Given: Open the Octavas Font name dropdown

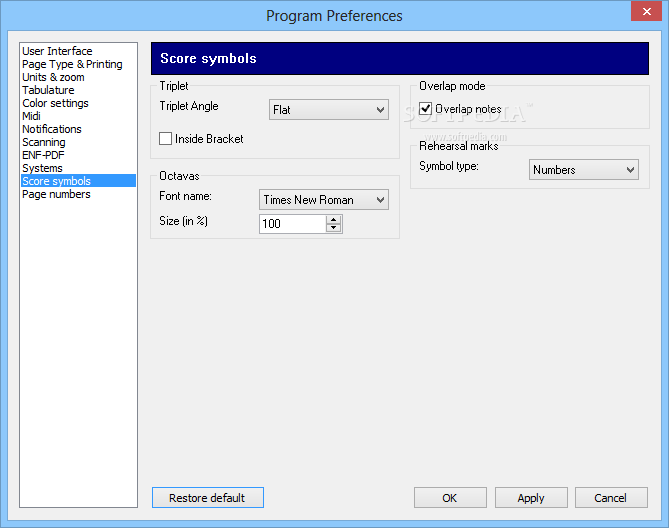Looking at the screenshot, I should [x=323, y=200].
